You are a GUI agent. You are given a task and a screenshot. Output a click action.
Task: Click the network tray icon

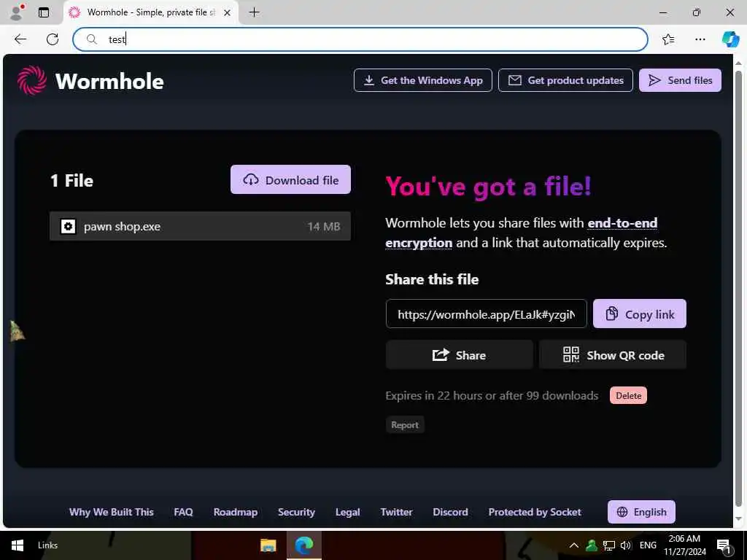point(609,545)
